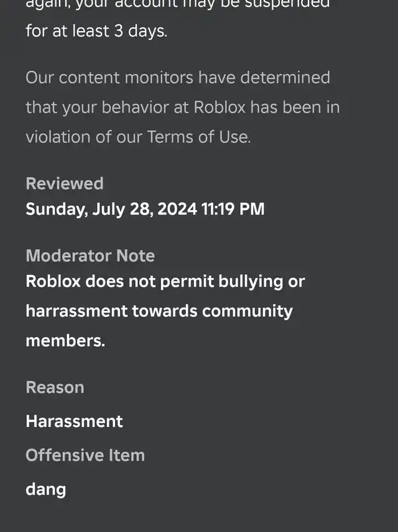Click the "Harassment" reason value
Viewport: 398px width, 532px height.
[x=74, y=421]
